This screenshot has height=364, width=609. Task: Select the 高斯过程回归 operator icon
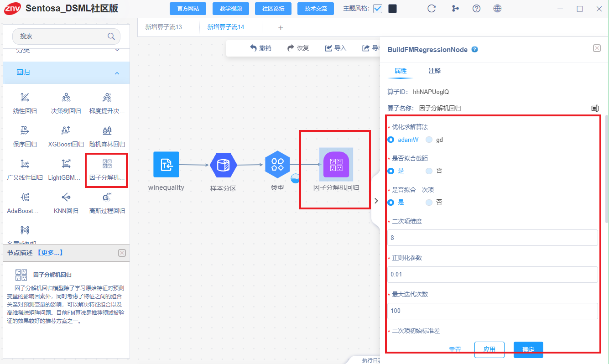107,197
